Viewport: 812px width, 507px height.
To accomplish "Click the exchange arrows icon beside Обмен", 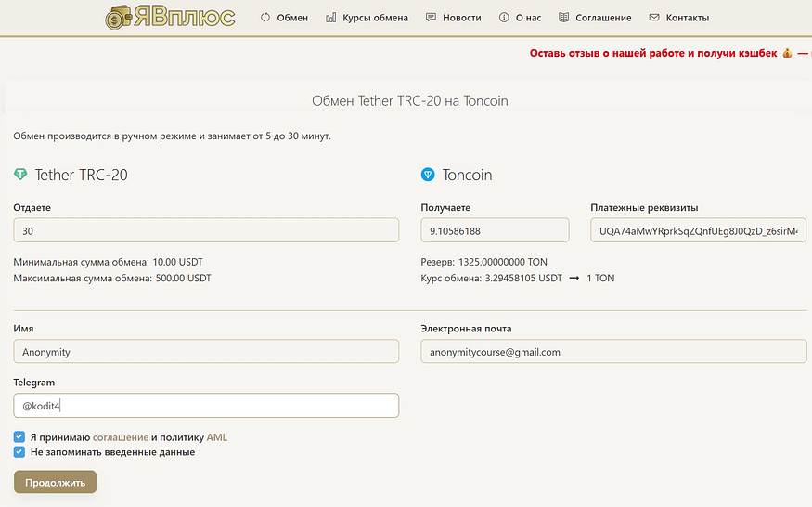I will [265, 18].
